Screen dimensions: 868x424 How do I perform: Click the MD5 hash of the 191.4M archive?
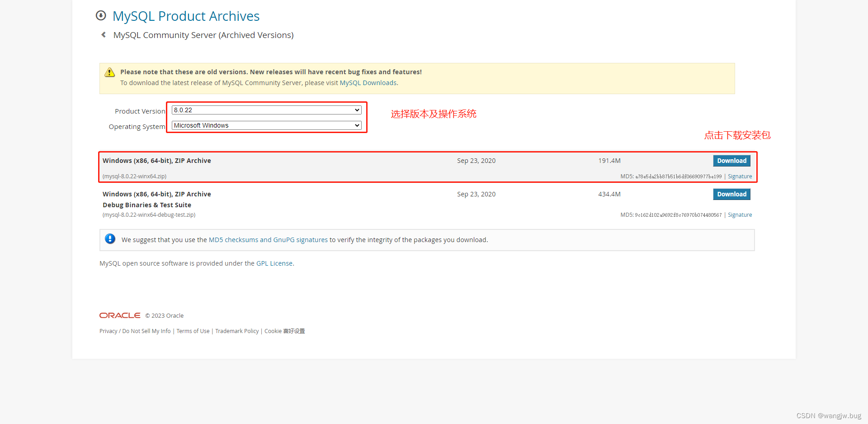point(678,176)
